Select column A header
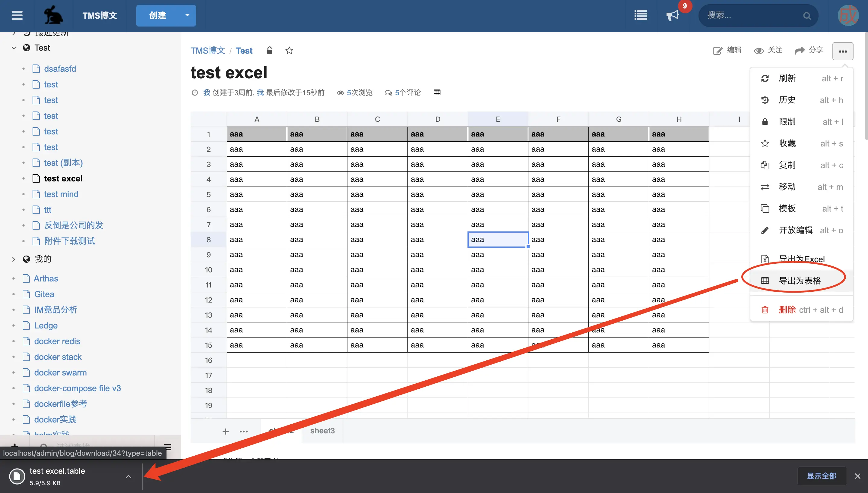 tap(257, 119)
